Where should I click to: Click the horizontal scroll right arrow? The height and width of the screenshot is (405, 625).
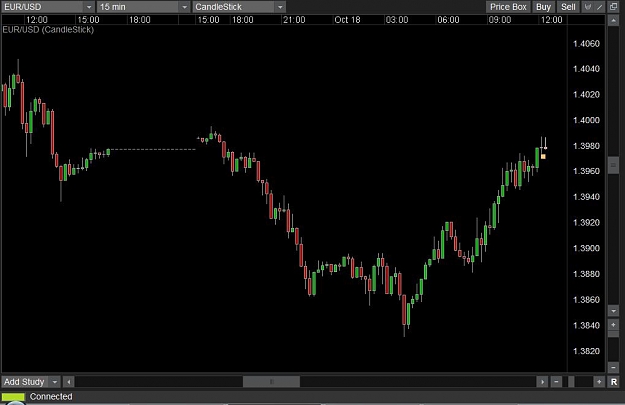point(542,382)
